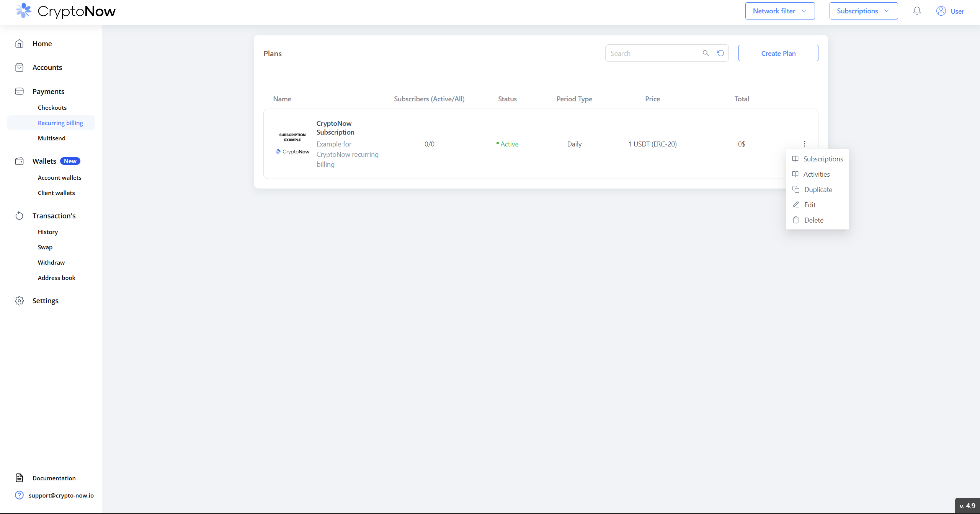Click the book icon beside Subscriptions menu entry

795,159
